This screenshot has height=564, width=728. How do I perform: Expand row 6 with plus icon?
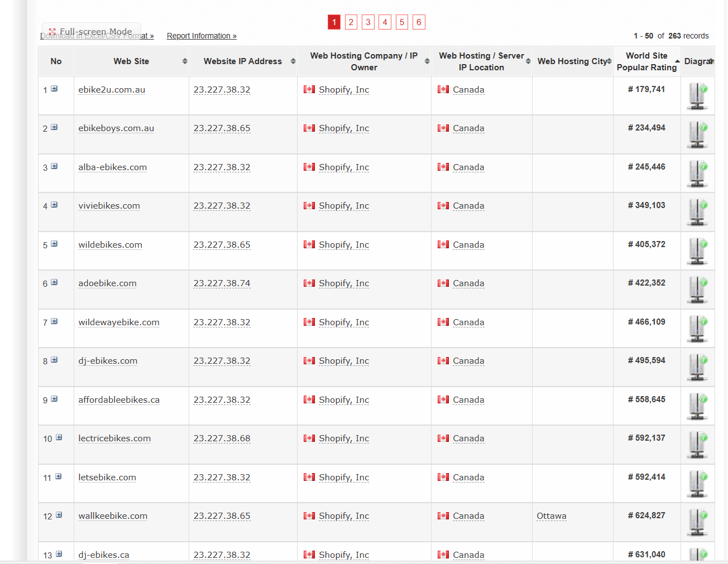point(54,282)
